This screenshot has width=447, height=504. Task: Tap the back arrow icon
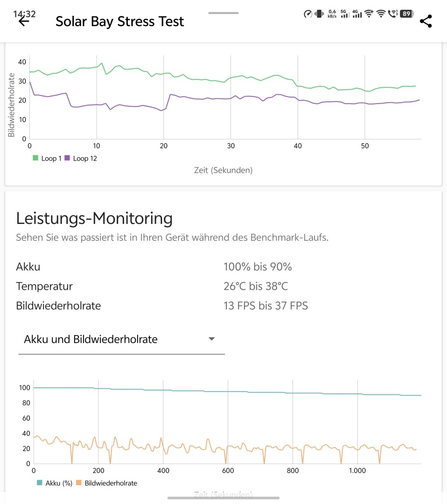(x=23, y=21)
